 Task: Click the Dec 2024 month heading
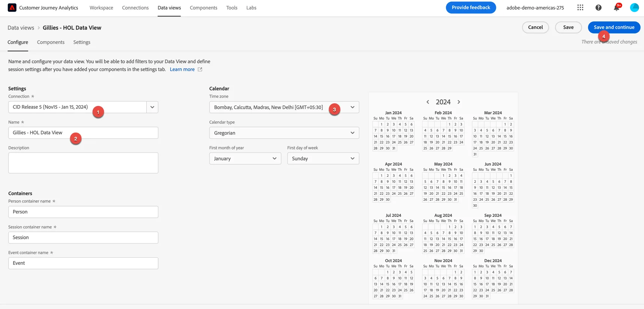[x=493, y=261]
